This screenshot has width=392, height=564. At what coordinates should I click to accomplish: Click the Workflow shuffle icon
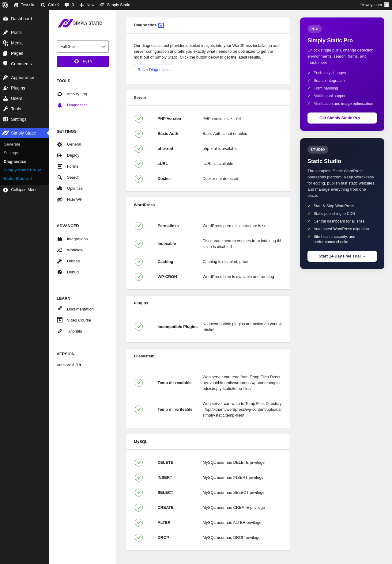coord(60,250)
